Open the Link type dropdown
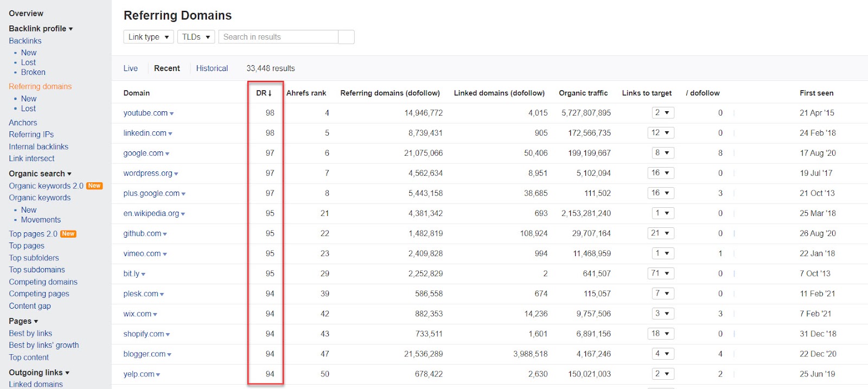This screenshot has height=389, width=868. pos(149,37)
